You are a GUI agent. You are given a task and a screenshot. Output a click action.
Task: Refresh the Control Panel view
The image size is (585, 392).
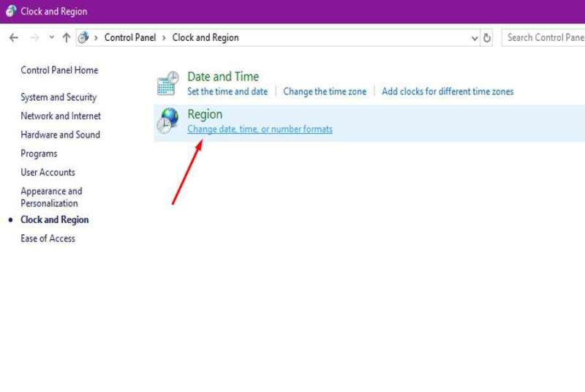487,38
